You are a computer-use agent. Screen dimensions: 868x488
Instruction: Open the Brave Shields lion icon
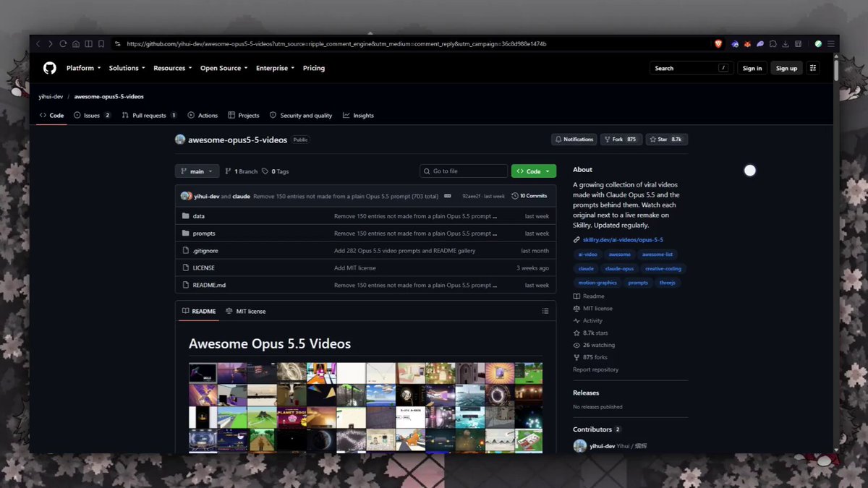click(x=718, y=44)
